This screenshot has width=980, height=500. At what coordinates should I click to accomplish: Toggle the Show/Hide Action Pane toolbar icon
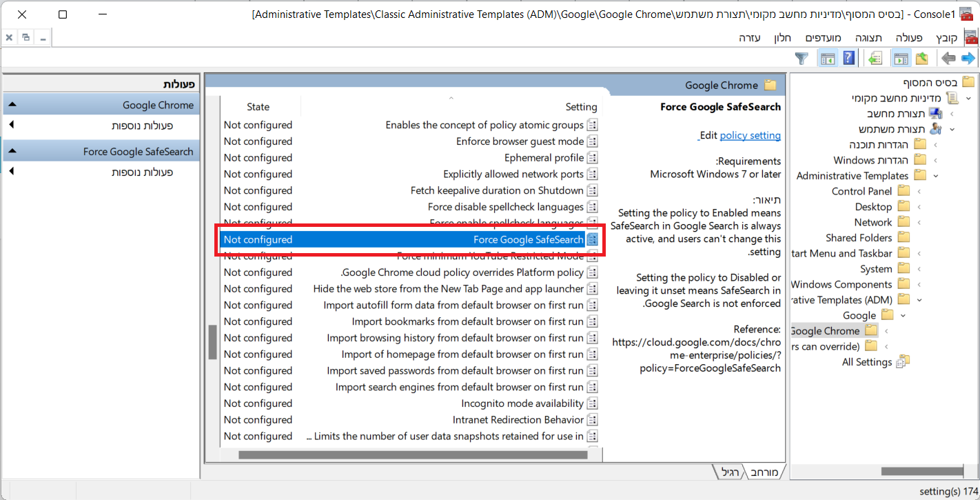(x=828, y=58)
